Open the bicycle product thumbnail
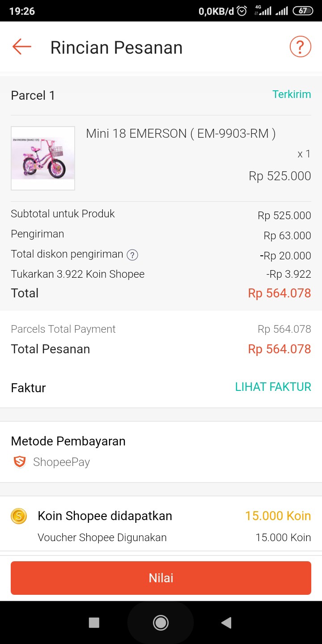Image resolution: width=322 pixels, height=644 pixels. [43, 158]
